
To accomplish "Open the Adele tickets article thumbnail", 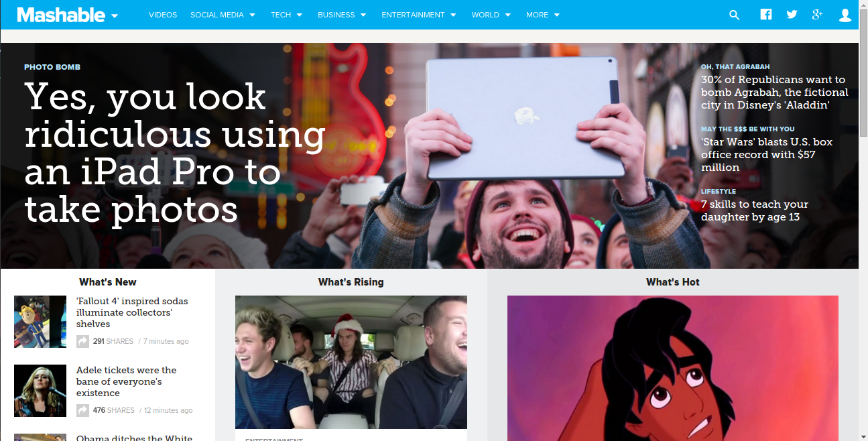I will point(40,391).
